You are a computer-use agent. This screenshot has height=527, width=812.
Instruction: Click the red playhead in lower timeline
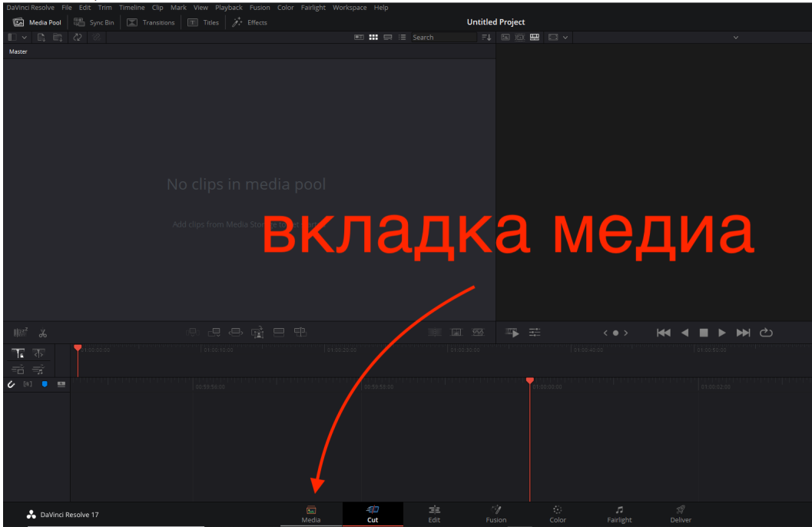point(530,381)
